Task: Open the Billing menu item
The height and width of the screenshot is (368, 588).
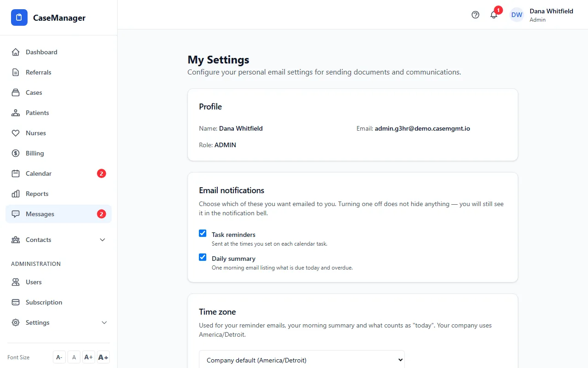Action: coord(59,153)
